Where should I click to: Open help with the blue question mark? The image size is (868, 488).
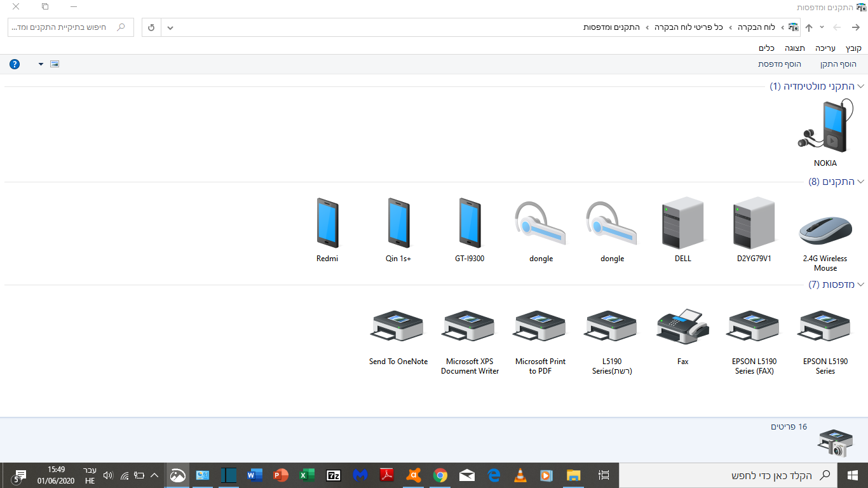click(x=15, y=64)
